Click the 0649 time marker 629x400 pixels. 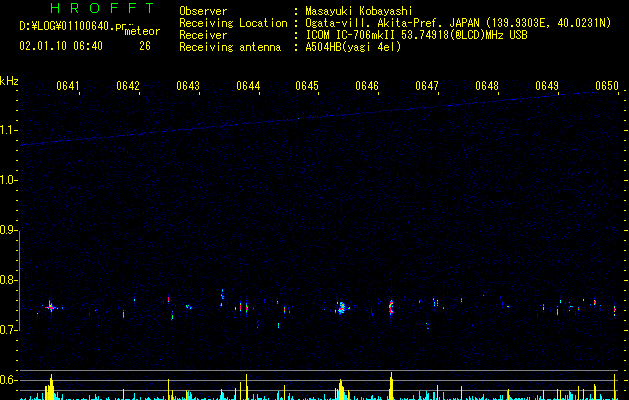pyautogui.click(x=547, y=86)
